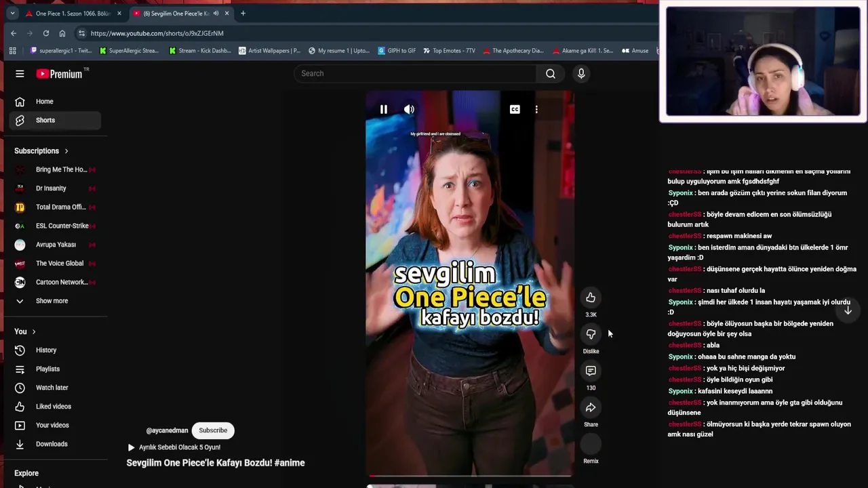This screenshot has height=488, width=868.
Task: Close the One Piece 1. Sezon tab
Action: click(119, 14)
